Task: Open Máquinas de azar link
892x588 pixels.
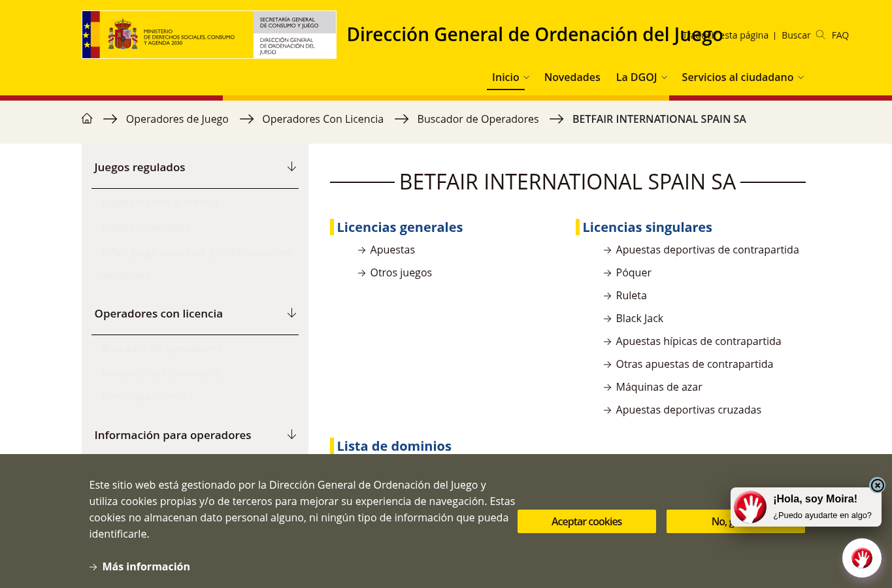Action: pos(659,387)
